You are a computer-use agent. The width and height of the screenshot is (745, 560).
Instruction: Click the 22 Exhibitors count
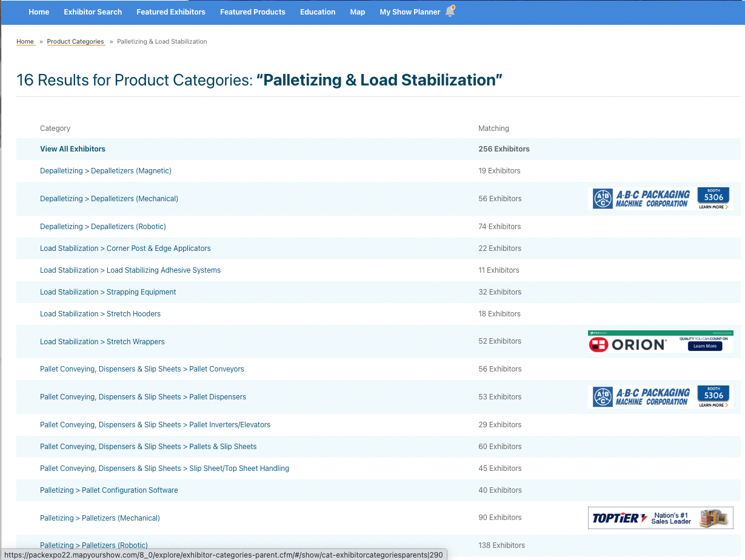tap(499, 248)
